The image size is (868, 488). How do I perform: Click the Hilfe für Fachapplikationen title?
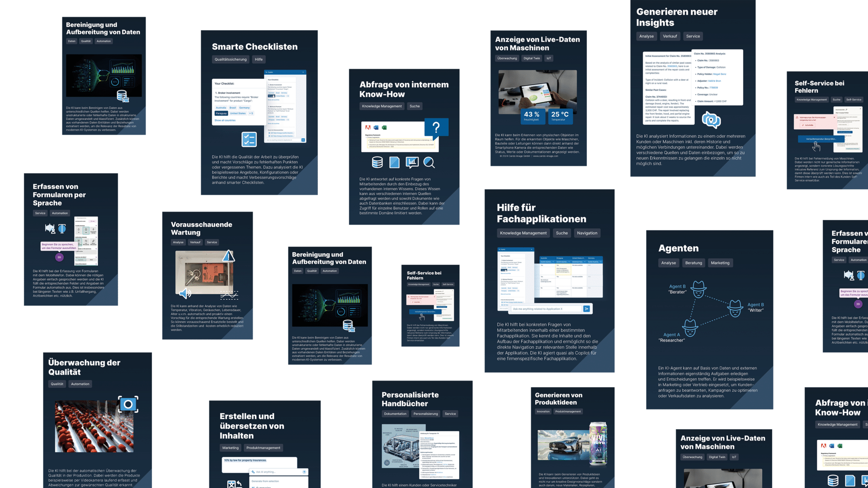[542, 213]
